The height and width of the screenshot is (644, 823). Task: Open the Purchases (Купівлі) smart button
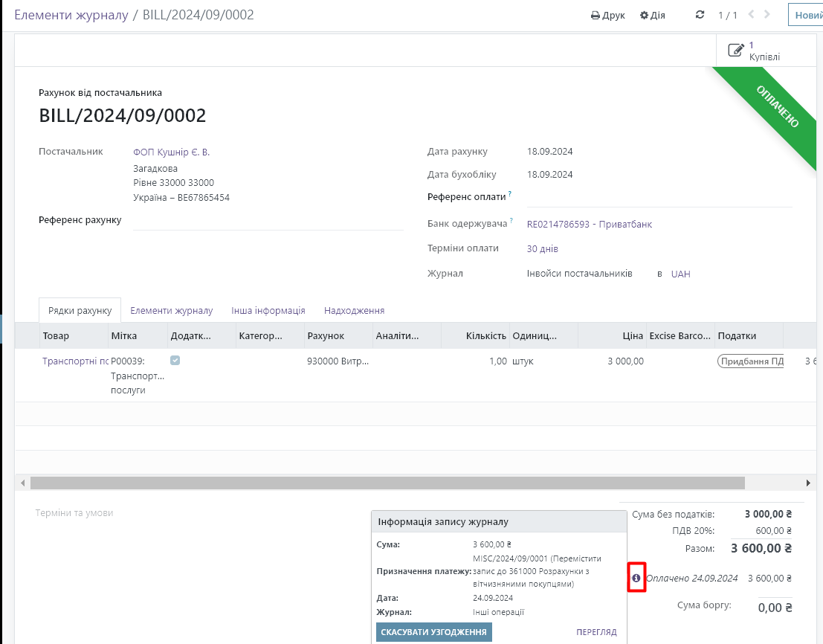[754, 51]
